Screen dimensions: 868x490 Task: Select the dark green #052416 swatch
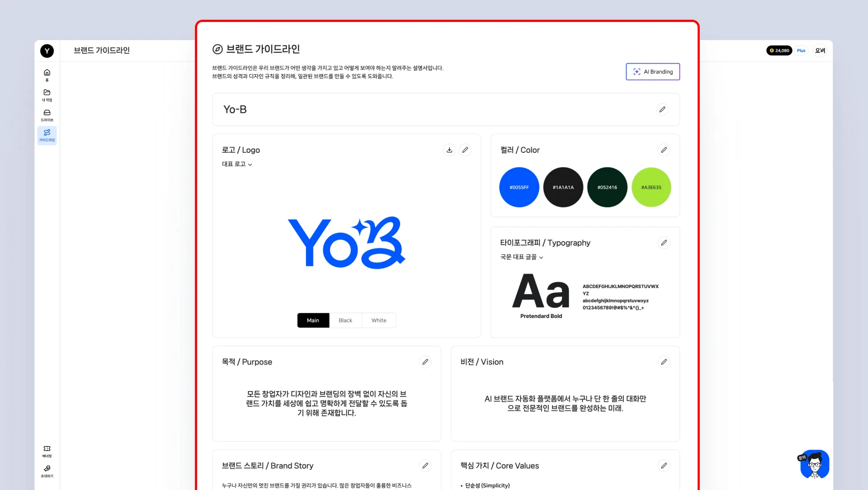point(607,188)
